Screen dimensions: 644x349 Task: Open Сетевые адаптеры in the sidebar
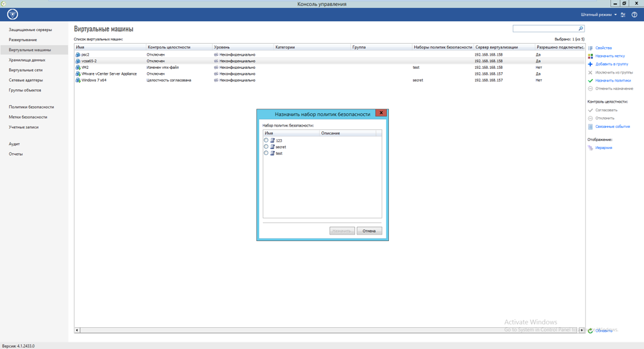coord(26,80)
